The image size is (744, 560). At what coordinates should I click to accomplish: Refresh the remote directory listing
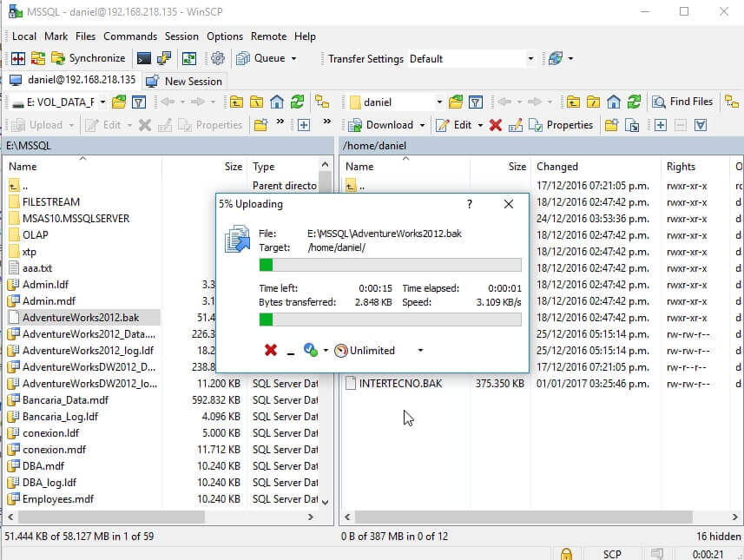point(635,102)
